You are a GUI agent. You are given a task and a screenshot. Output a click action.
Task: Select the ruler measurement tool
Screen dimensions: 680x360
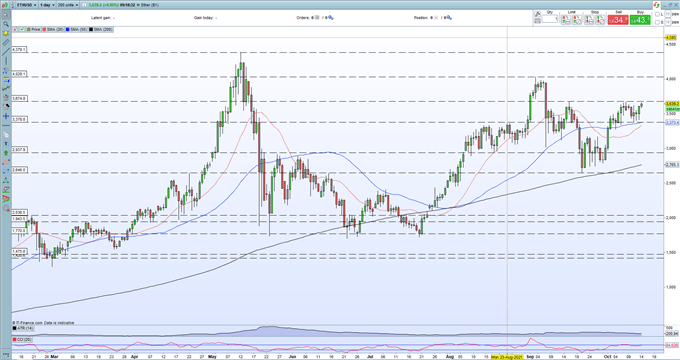[6, 43]
